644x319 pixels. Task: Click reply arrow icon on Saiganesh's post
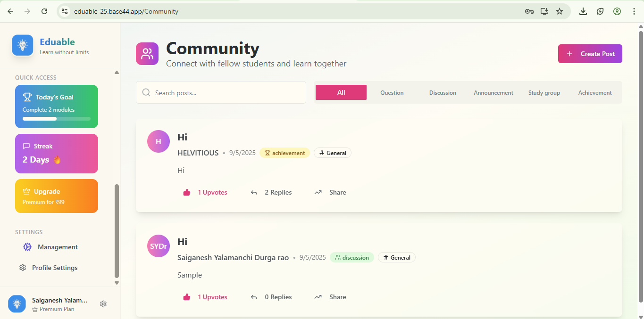coord(254,297)
